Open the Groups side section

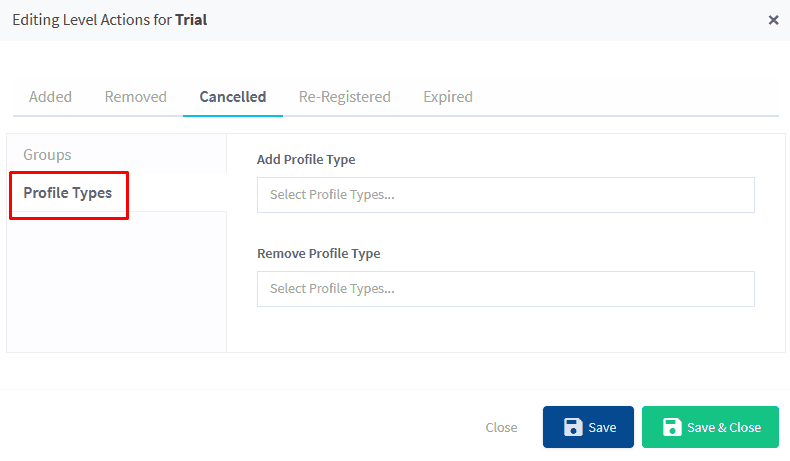point(47,155)
